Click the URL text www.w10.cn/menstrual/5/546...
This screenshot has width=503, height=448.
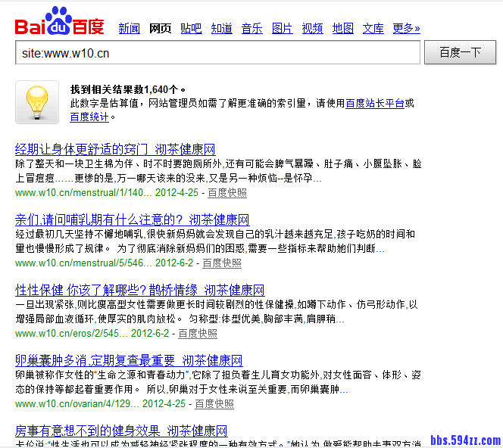pos(83,263)
